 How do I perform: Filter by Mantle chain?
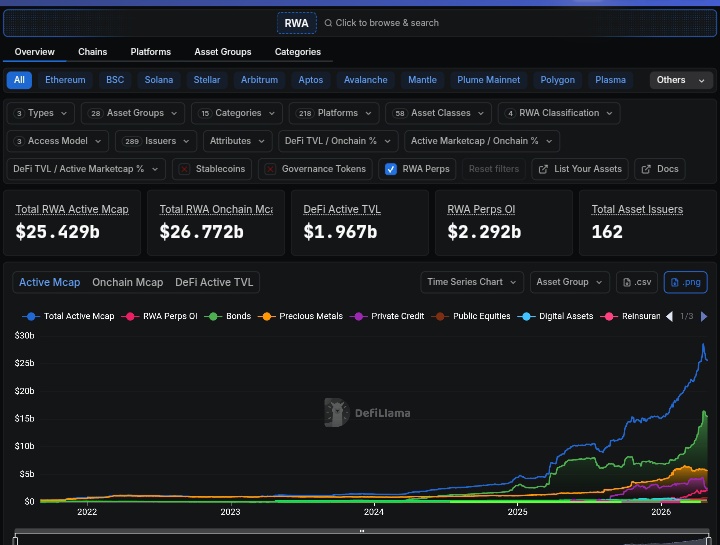pos(422,80)
